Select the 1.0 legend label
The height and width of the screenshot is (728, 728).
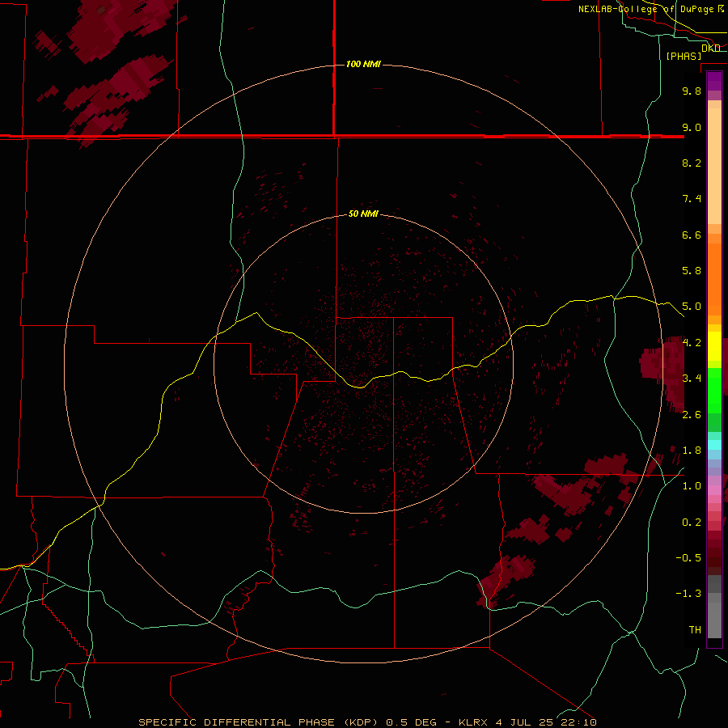click(692, 486)
